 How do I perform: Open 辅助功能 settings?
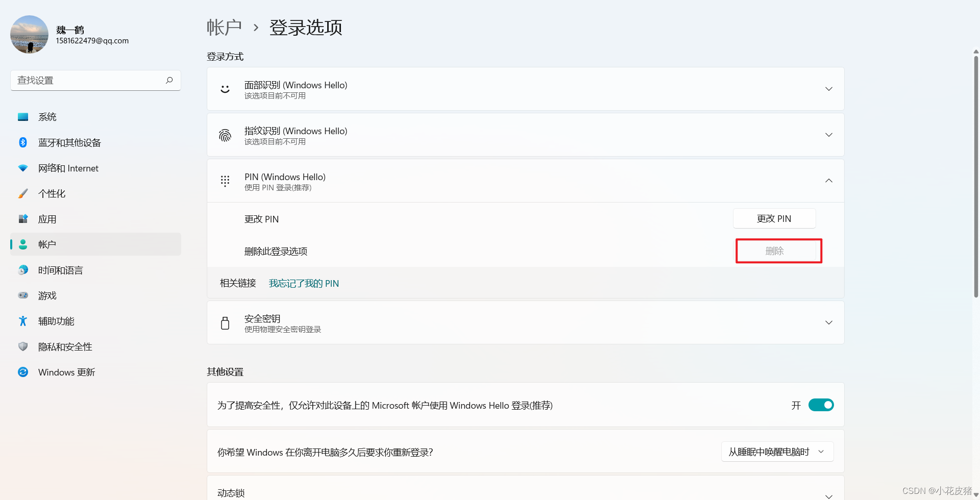(x=95, y=321)
